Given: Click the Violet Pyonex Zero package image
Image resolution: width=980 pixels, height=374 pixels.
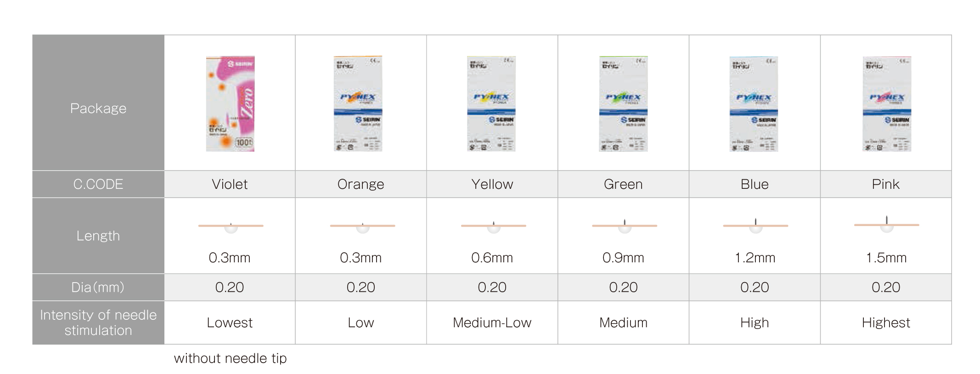Looking at the screenshot, I should point(230,104).
